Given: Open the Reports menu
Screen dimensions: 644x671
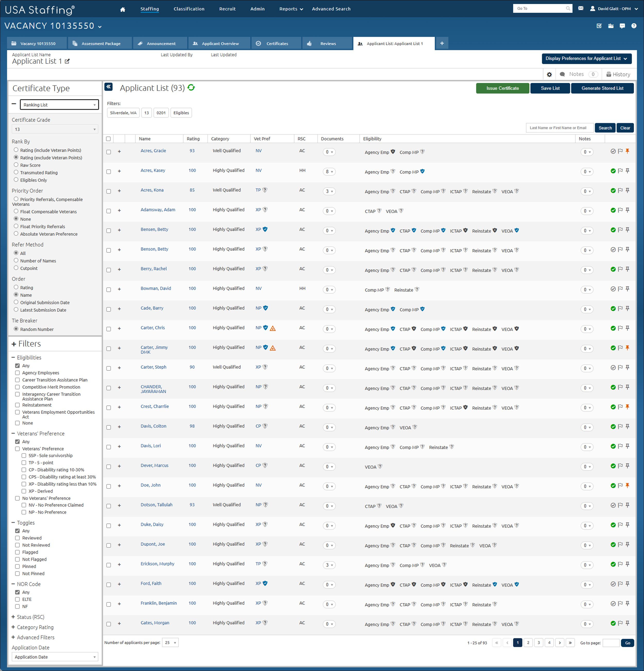Looking at the screenshot, I should (x=291, y=9).
